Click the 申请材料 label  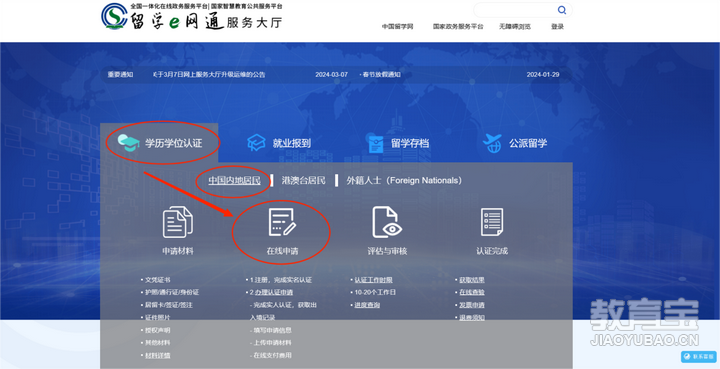click(178, 251)
